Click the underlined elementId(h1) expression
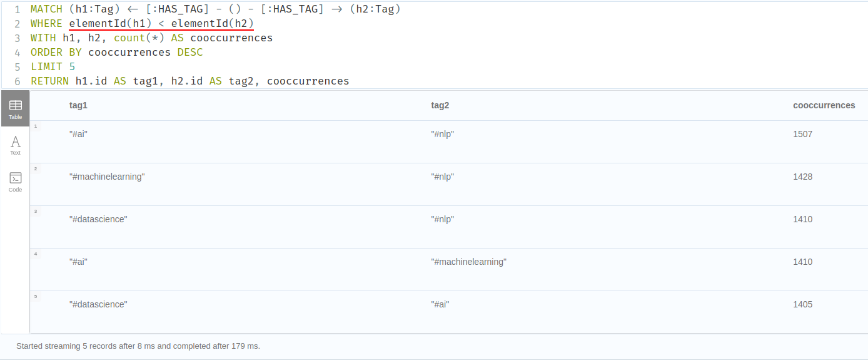This screenshot has height=360, width=868. pyautogui.click(x=110, y=24)
